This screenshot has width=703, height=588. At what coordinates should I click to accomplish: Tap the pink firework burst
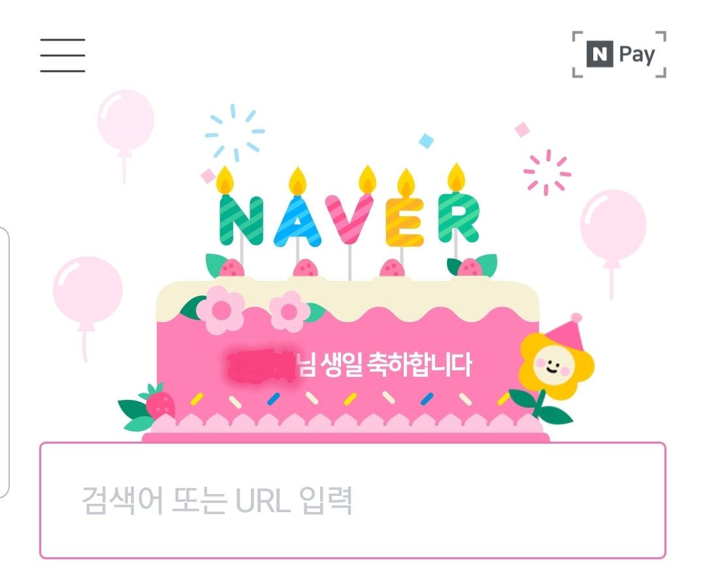pyautogui.click(x=547, y=172)
